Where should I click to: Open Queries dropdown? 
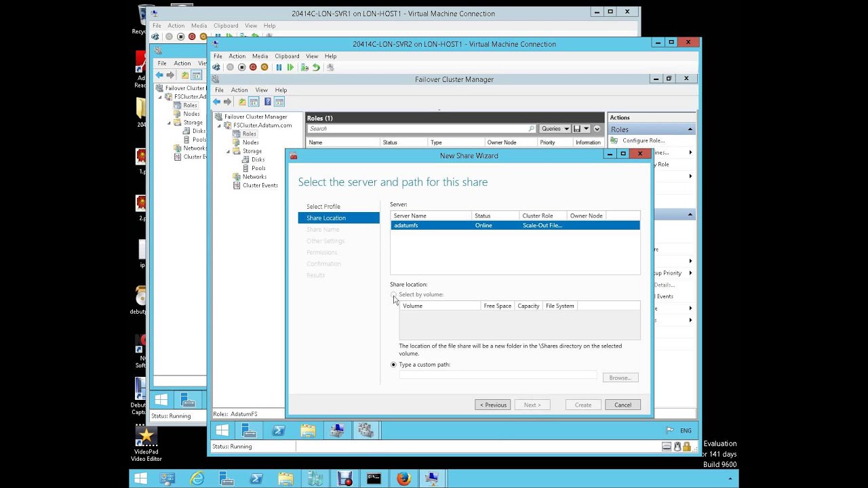pos(555,129)
